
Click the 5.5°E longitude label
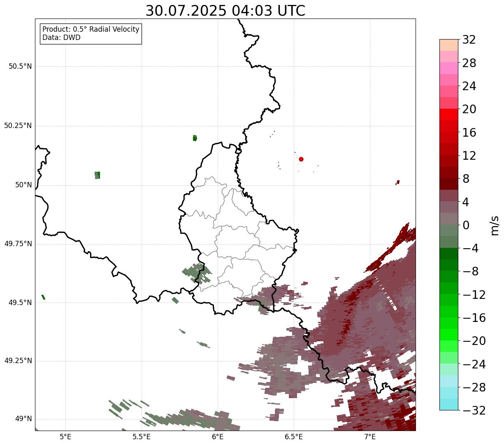[x=142, y=437]
